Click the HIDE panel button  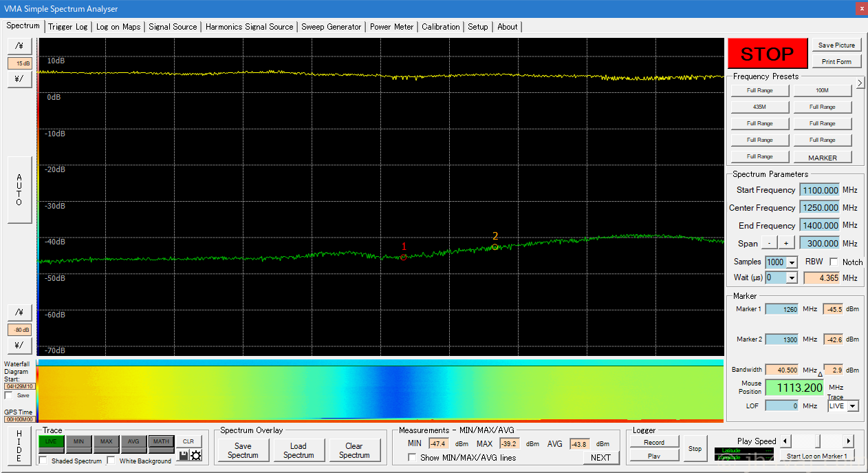pyautogui.click(x=19, y=445)
